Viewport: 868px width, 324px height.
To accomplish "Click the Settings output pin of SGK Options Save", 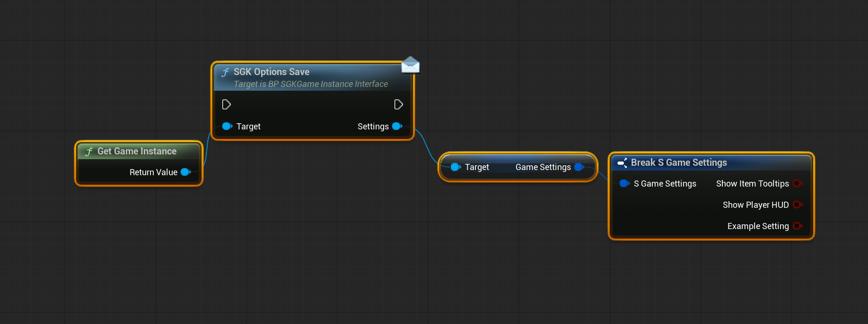I will tap(397, 126).
